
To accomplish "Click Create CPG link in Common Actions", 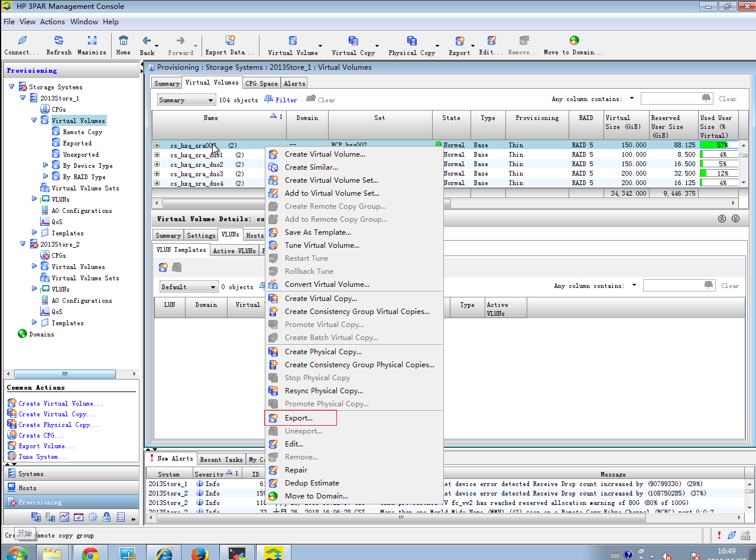I will pyautogui.click(x=37, y=435).
